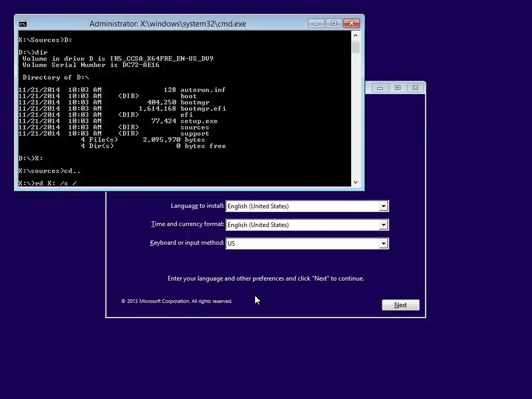532x399 pixels.
Task: Open Language to install dropdown arrow
Action: pyautogui.click(x=383, y=206)
